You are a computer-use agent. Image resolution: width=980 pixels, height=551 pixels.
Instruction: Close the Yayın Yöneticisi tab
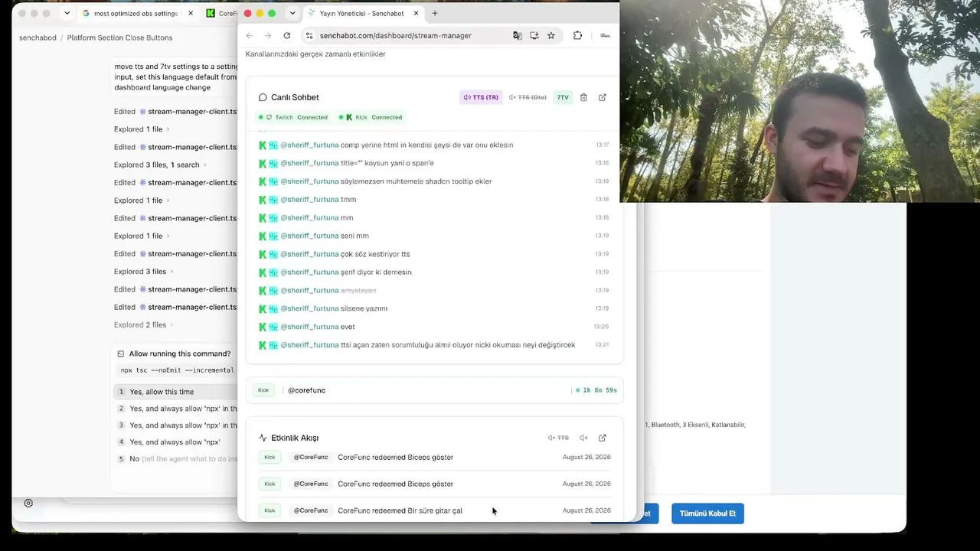click(x=415, y=13)
